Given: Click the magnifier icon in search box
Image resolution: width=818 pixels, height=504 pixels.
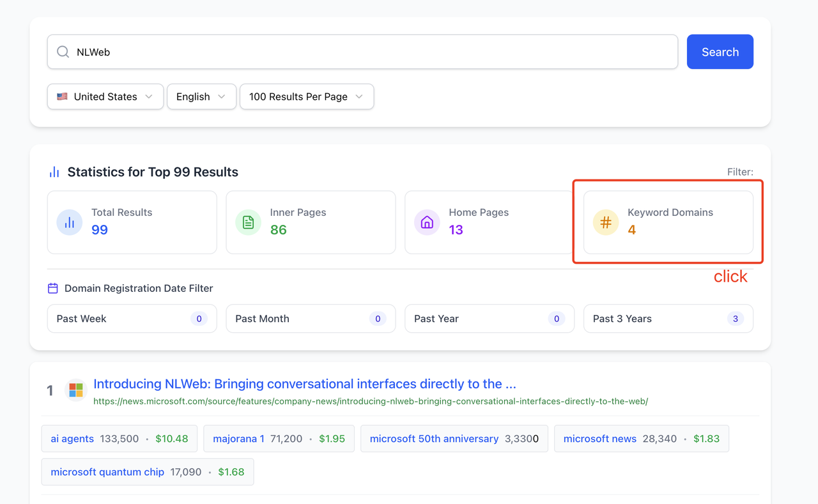Looking at the screenshot, I should click(63, 52).
